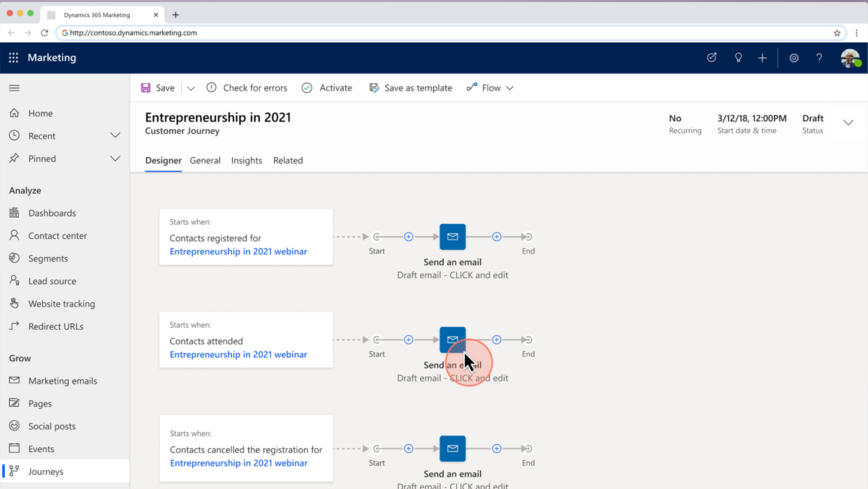This screenshot has width=868, height=489.
Task: Open the Entrepreneurship in 2021 webinar link
Action: [238, 251]
